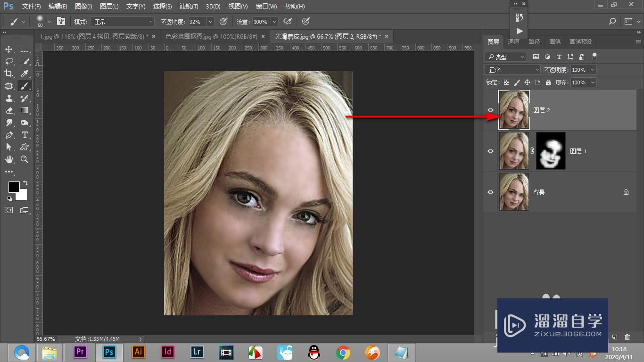Open the Brush Settings panel from options bar

pyautogui.click(x=61, y=21)
